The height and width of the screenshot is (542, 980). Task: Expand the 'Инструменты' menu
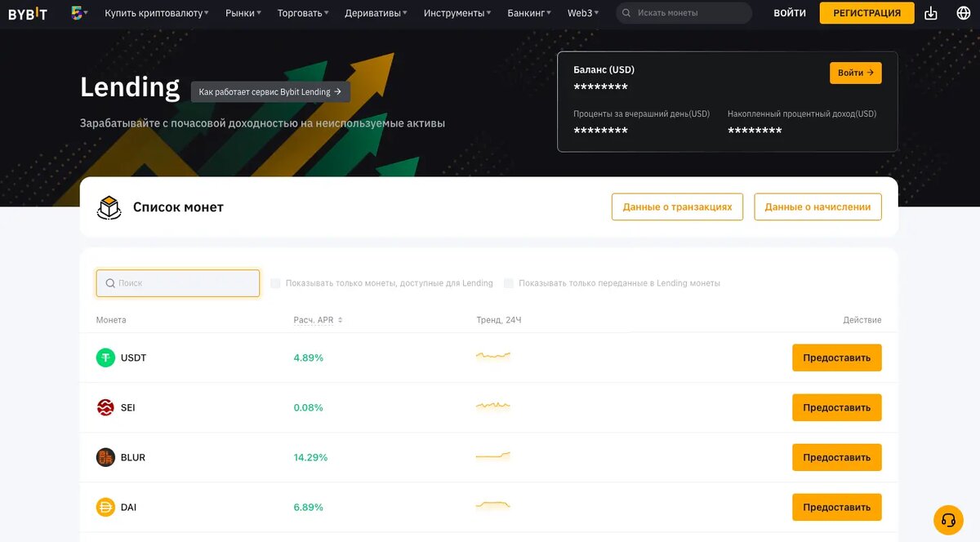pyautogui.click(x=457, y=13)
